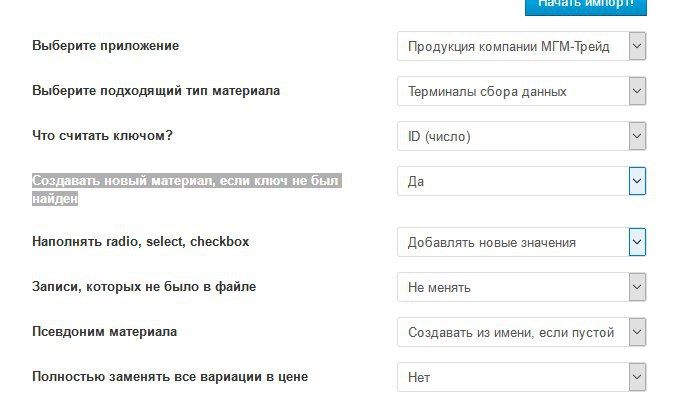
Task: Open the Да dropdown for creating new material
Action: tap(521, 181)
